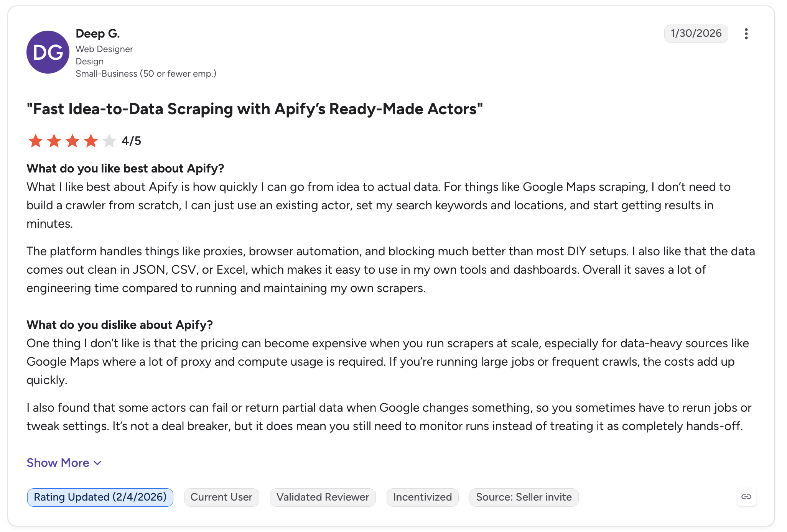Viewport: 787px width, 532px height.
Task: Click the heading What do you dislike about Apify?
Action: coord(120,325)
